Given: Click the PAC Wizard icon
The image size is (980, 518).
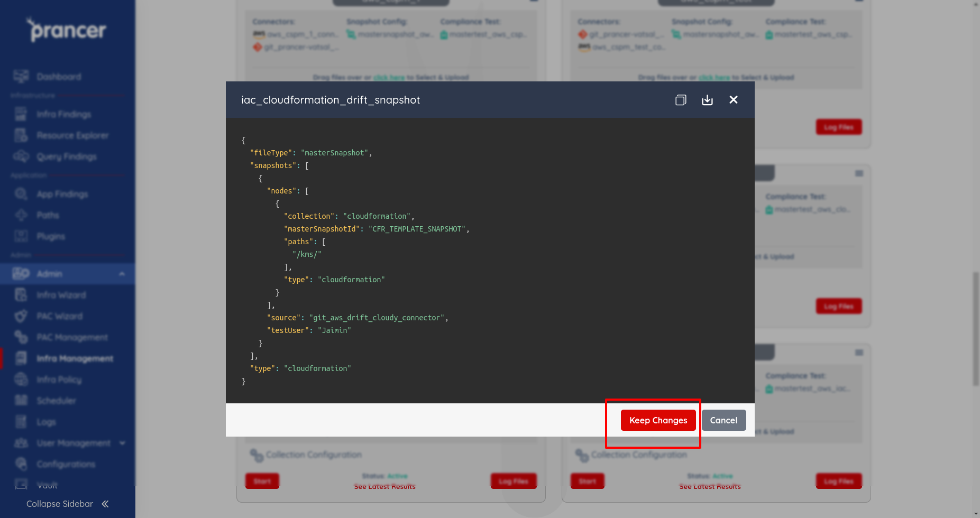Looking at the screenshot, I should pos(21,316).
